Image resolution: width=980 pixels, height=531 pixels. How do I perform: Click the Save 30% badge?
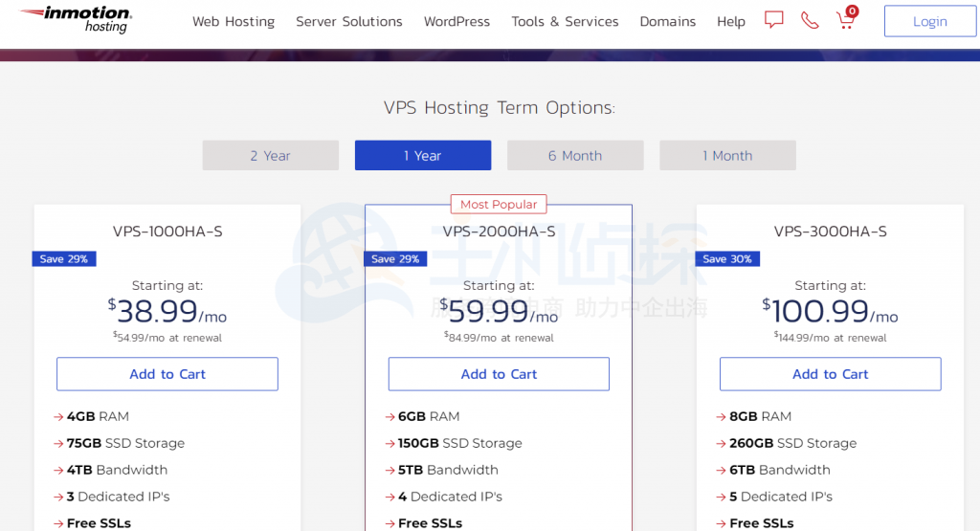pyautogui.click(x=727, y=258)
